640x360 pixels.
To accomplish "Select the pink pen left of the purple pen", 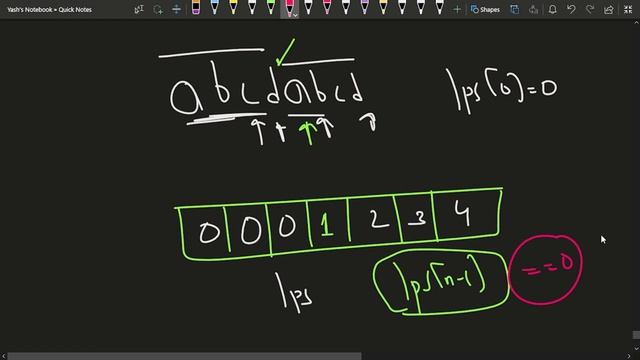I will pyautogui.click(x=327, y=8).
